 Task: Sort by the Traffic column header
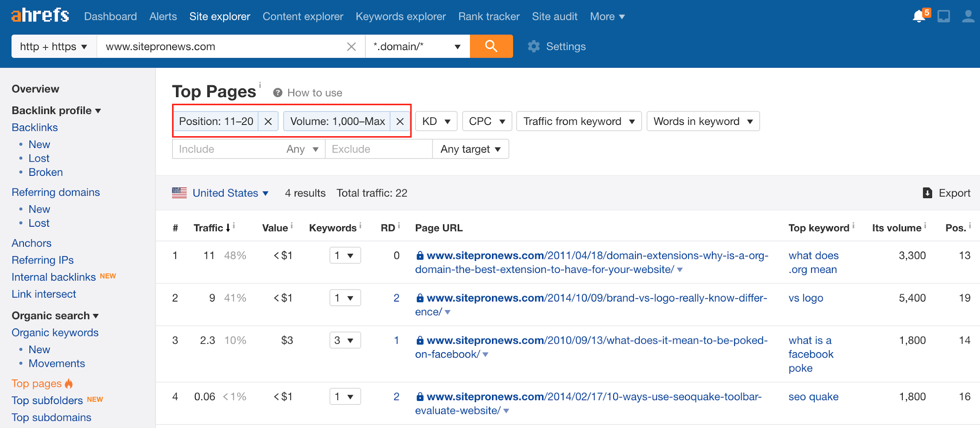click(x=212, y=228)
